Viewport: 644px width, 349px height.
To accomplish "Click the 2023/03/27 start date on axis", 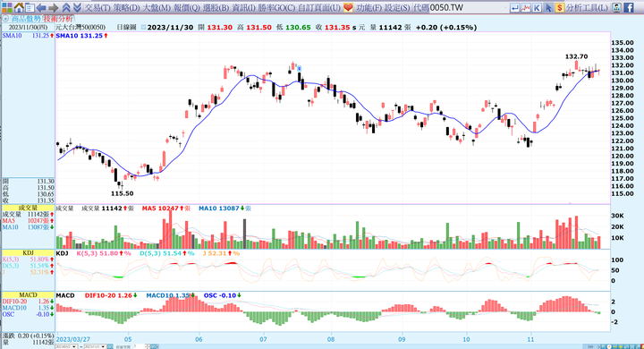I will [73, 339].
